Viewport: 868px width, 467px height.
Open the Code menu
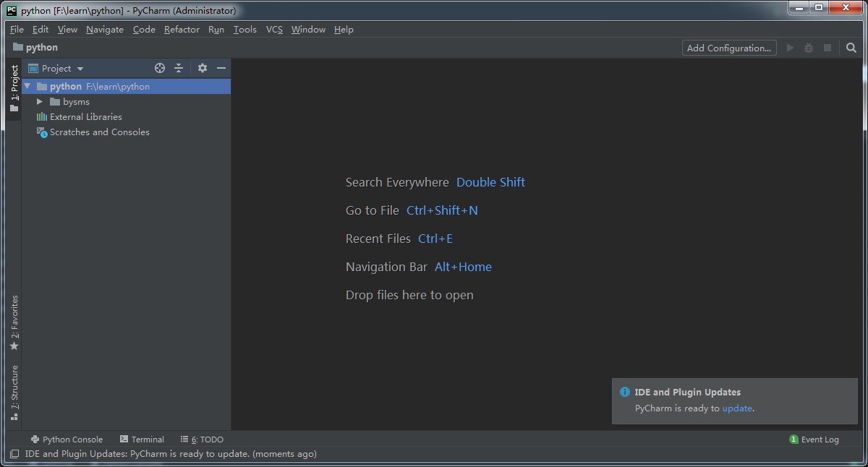click(144, 30)
